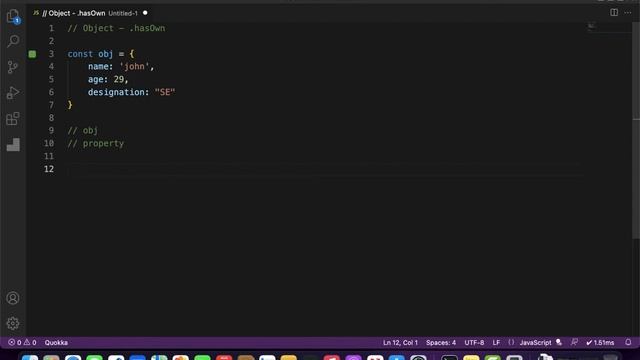Viewport: 640px width, 360px height.
Task: Click line number 3 in the gutter
Action: point(51,54)
